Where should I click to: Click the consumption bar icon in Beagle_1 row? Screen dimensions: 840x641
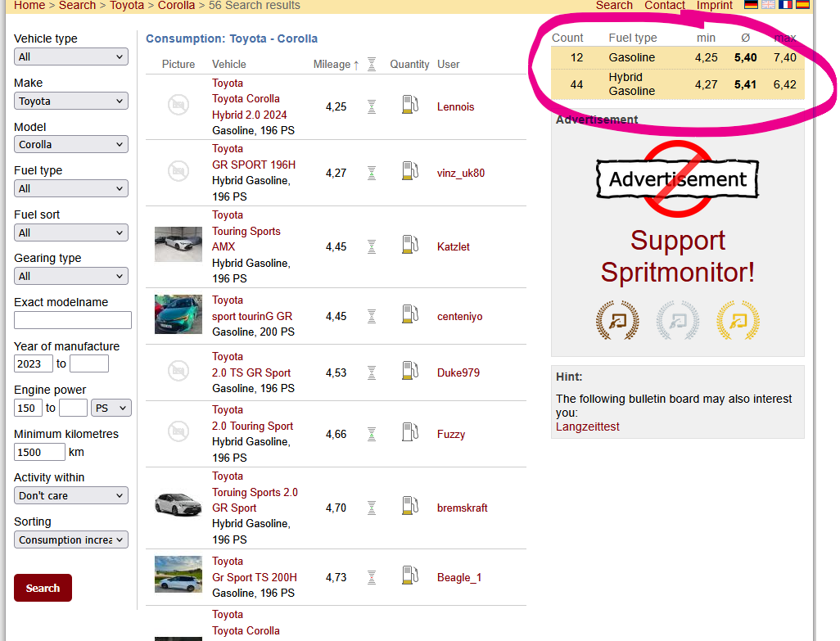pyautogui.click(x=372, y=577)
